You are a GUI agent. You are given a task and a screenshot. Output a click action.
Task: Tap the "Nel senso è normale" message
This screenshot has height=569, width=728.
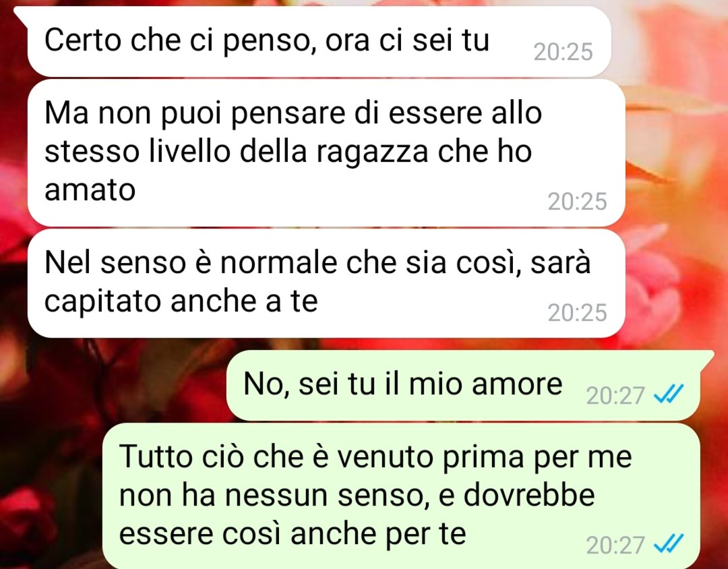click(x=326, y=283)
